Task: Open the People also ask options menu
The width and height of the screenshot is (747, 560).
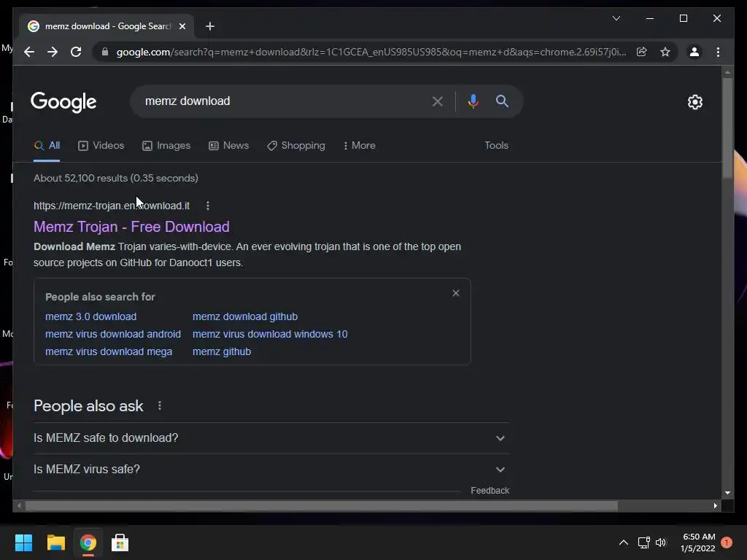Action: coord(160,405)
